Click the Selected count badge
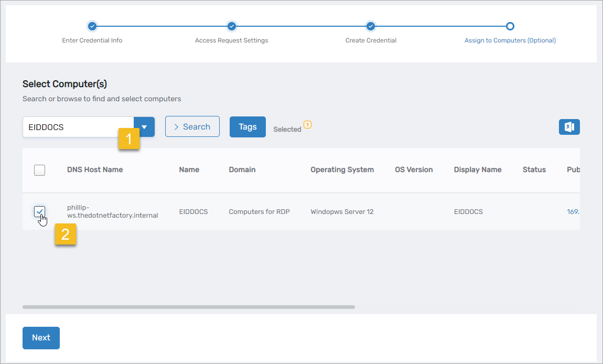Image resolution: width=603 pixels, height=364 pixels. (x=307, y=125)
